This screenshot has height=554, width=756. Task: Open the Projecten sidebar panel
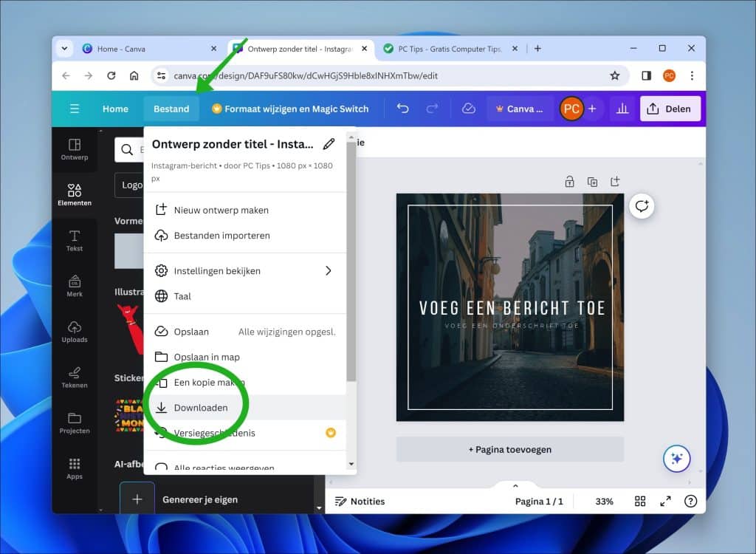coord(75,423)
